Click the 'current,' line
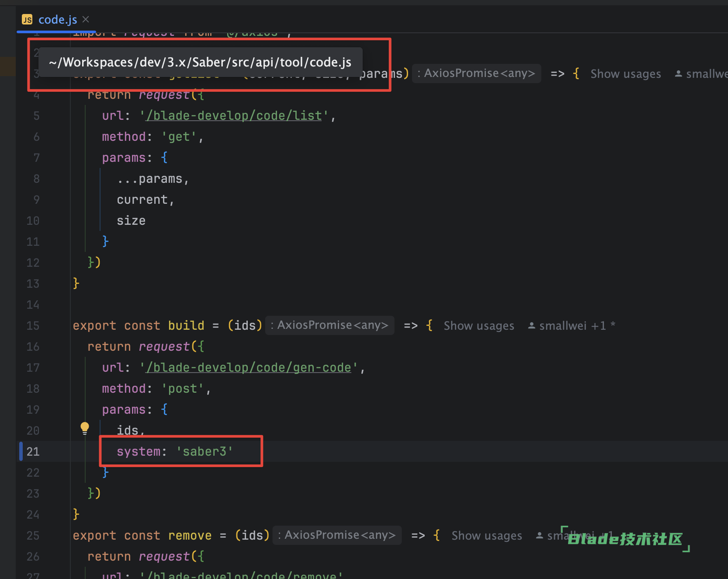The height and width of the screenshot is (579, 728). point(146,200)
